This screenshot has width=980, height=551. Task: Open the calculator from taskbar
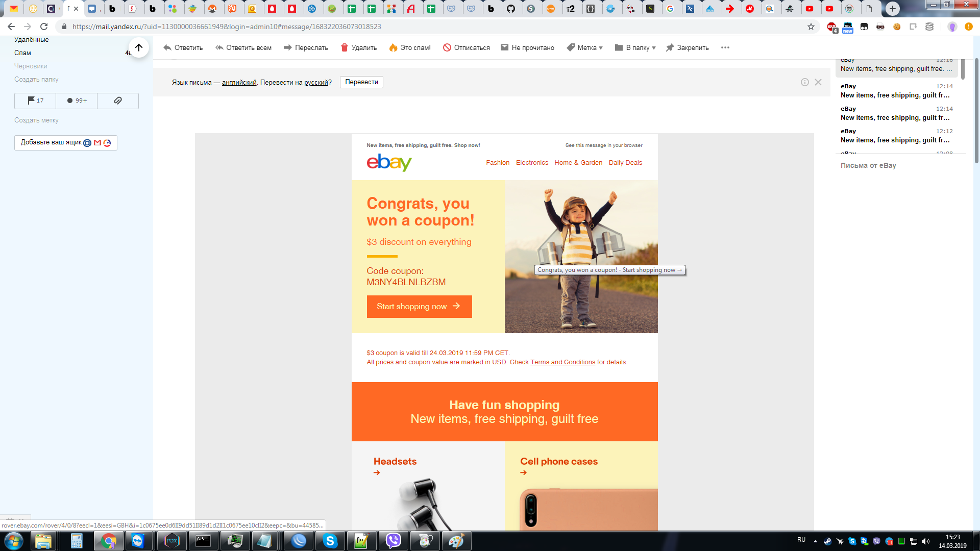pos(77,541)
